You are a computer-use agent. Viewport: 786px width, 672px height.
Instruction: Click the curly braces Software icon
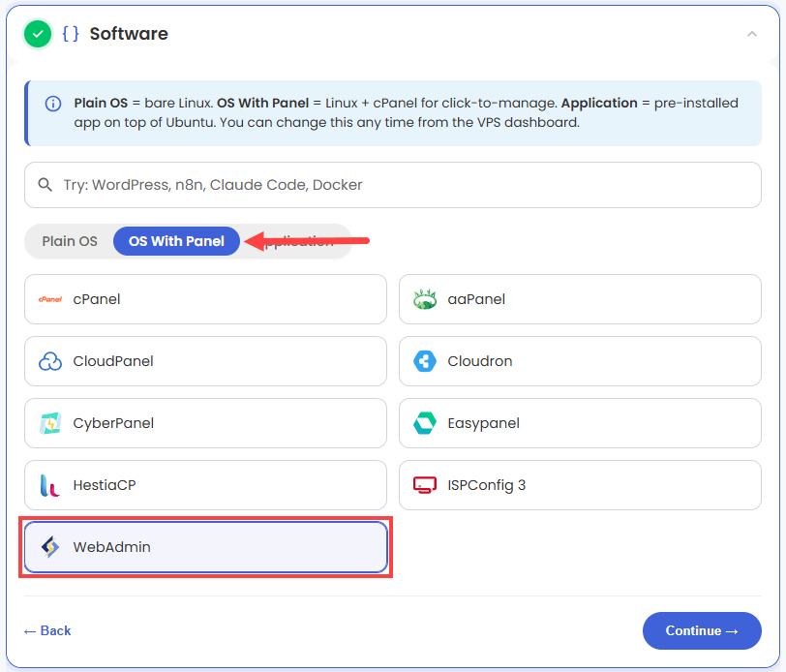[x=71, y=34]
